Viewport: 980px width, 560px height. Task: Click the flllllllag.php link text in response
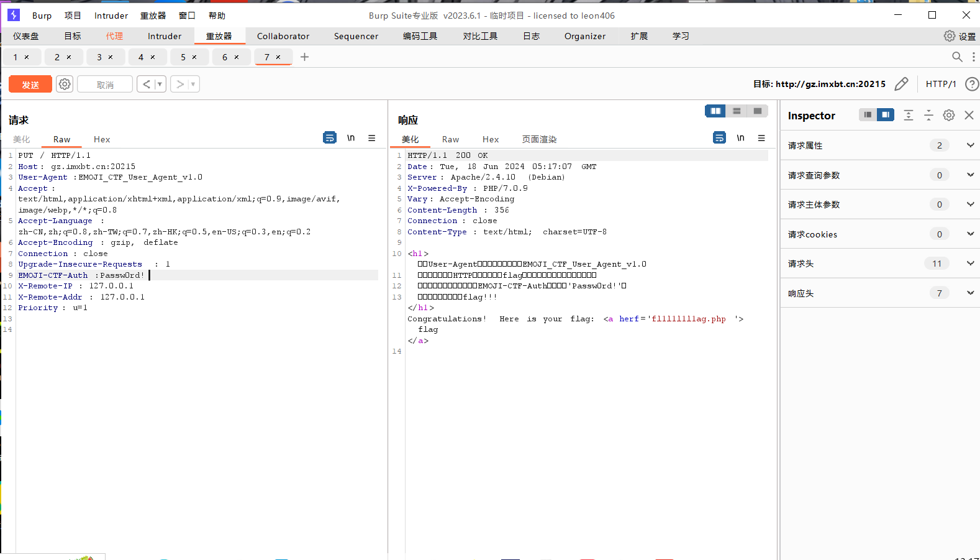(689, 319)
